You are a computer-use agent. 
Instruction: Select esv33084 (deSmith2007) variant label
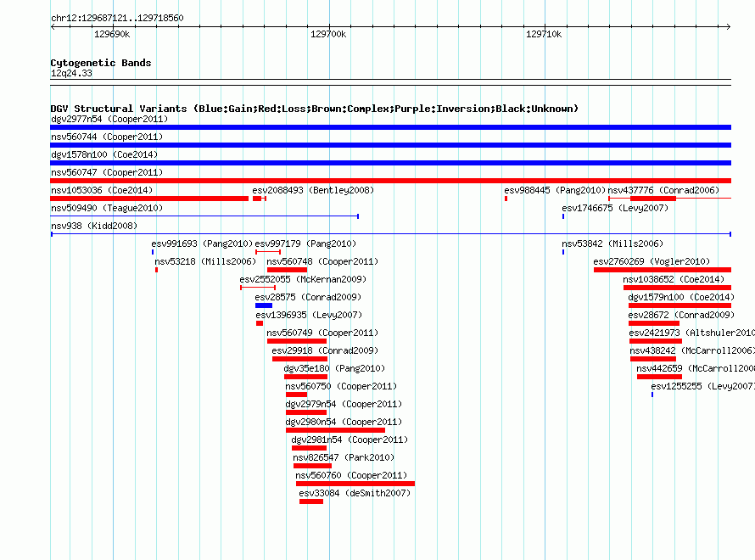point(355,493)
